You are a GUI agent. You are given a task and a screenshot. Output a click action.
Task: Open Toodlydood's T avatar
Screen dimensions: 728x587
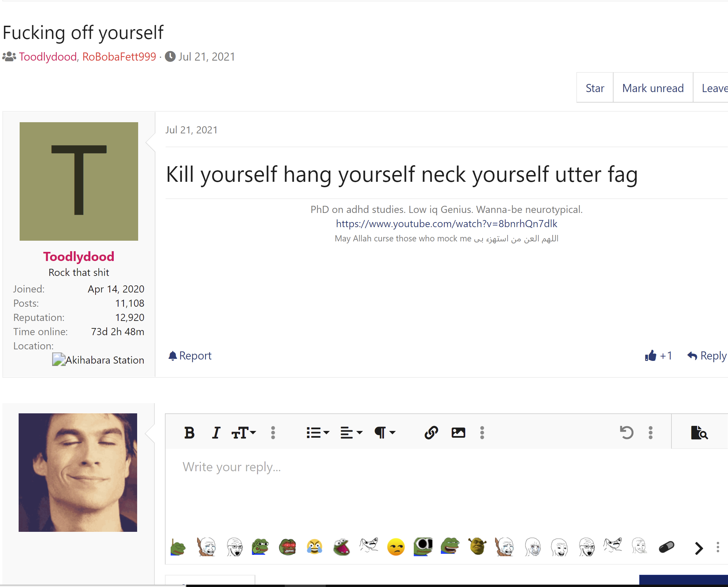tap(79, 181)
